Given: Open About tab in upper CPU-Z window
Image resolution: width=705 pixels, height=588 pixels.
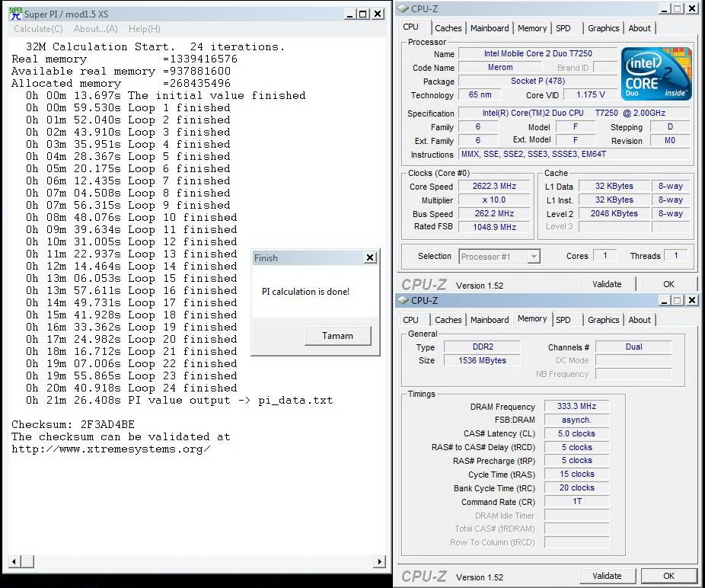Looking at the screenshot, I should point(640,28).
